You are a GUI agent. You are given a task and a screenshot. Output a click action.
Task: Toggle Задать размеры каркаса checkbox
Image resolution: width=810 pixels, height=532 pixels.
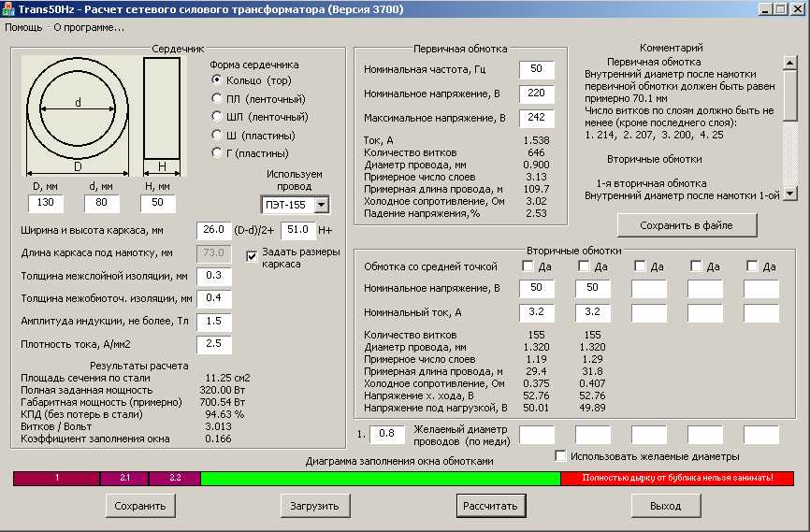(252, 257)
